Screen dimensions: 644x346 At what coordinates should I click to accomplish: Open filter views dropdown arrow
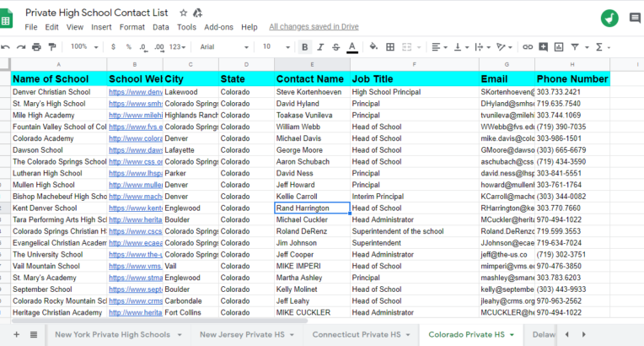587,47
